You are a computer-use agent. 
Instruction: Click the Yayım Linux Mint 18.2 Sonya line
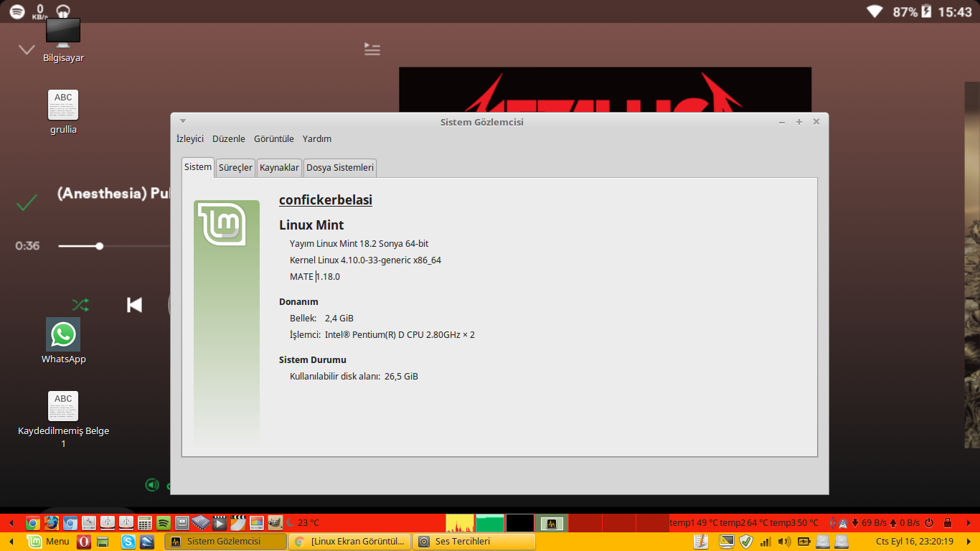pyautogui.click(x=359, y=243)
